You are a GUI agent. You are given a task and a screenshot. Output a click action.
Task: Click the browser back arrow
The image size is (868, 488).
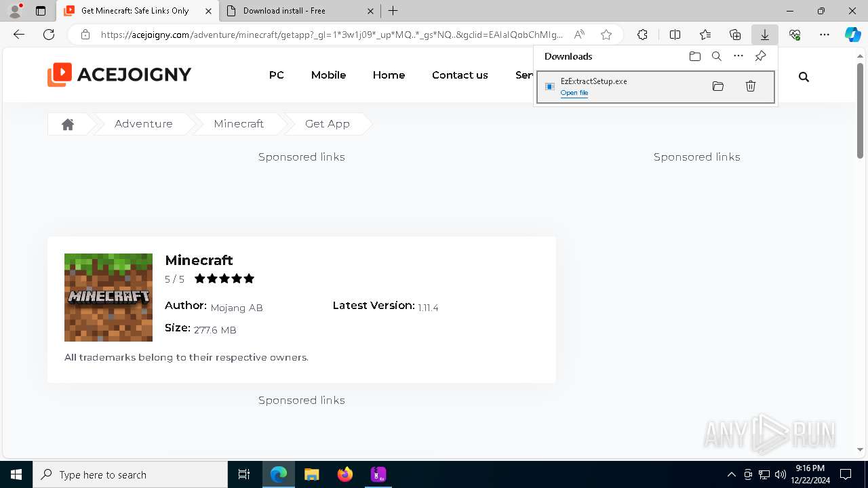pyautogui.click(x=19, y=35)
